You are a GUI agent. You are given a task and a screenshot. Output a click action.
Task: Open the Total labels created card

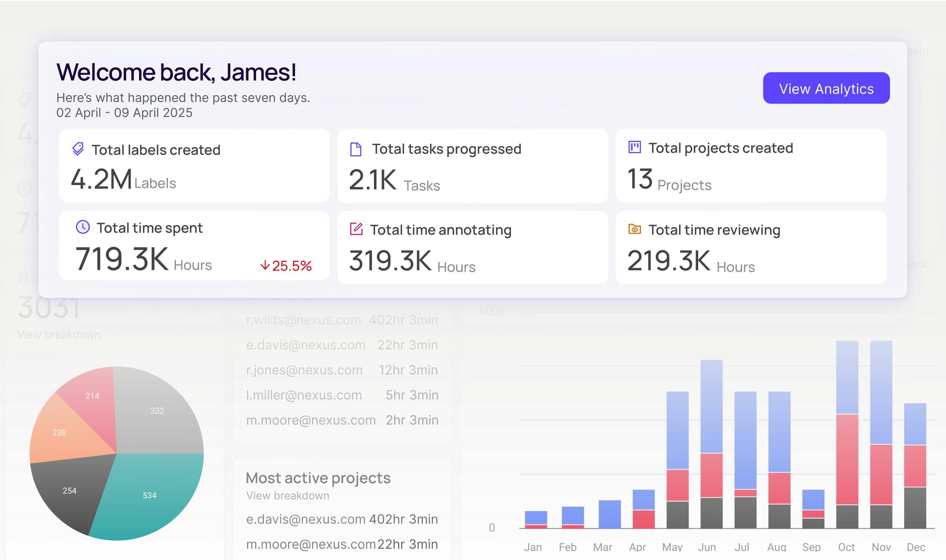pyautogui.click(x=194, y=166)
